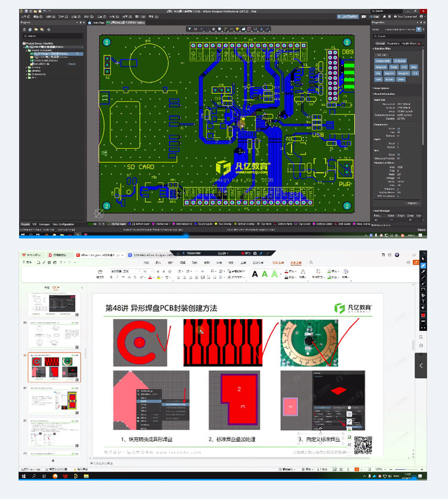
Task: Focus the Projects panel search field
Action: [53, 36]
